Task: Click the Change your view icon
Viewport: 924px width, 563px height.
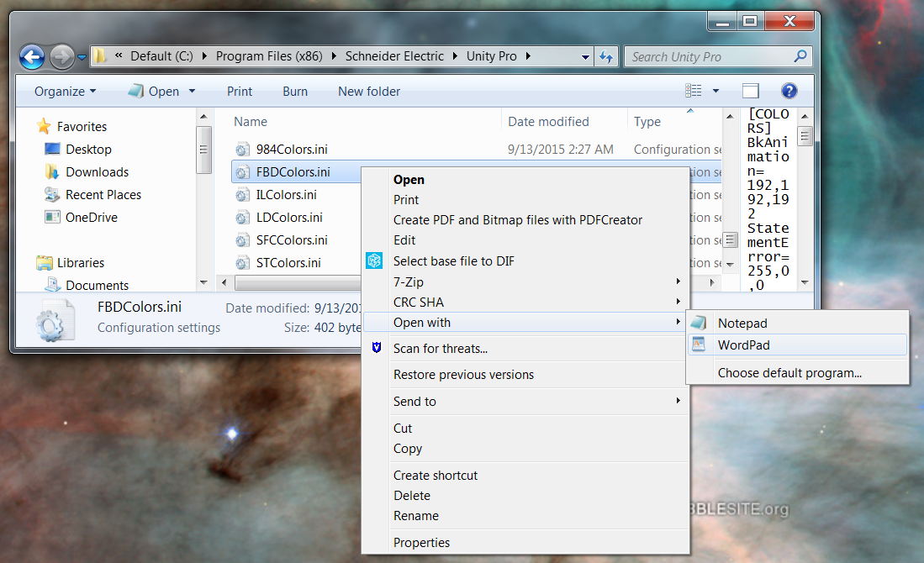Action: [x=694, y=91]
